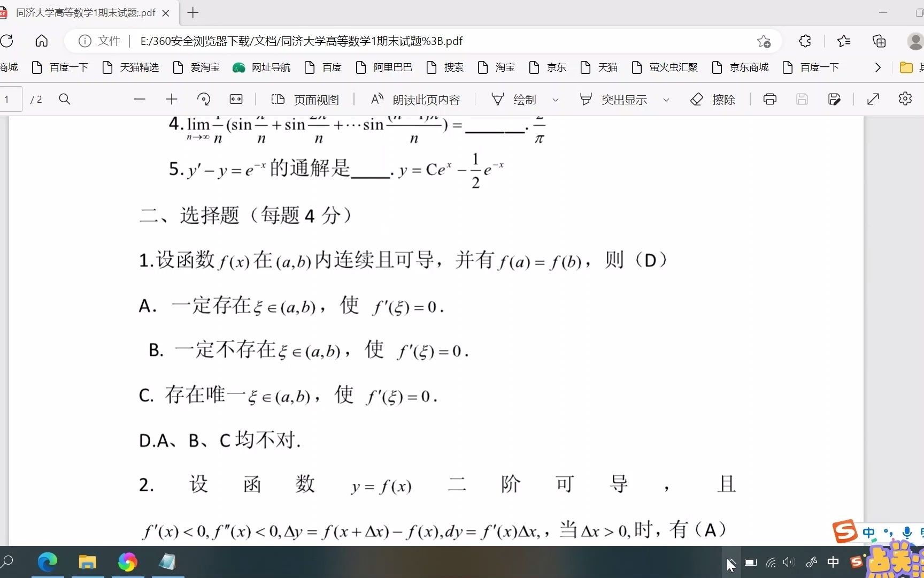
Task: Open the 淘宝 bookmark
Action: pos(496,67)
